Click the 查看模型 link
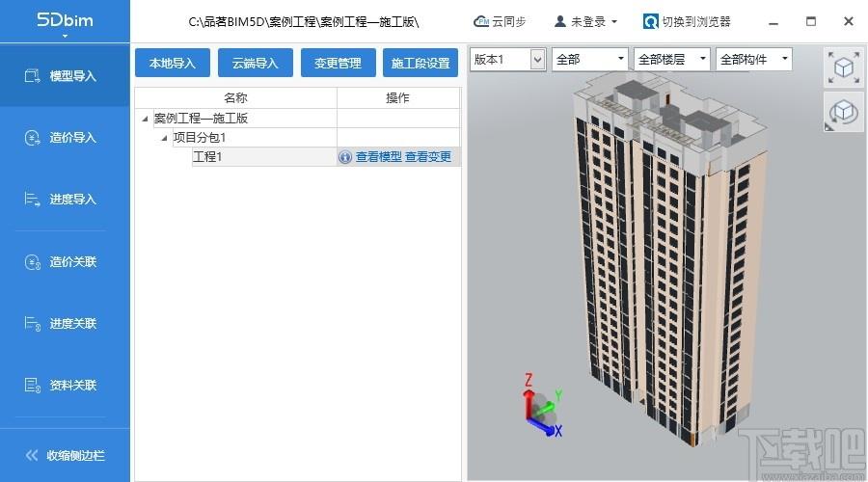This screenshot has height=482, width=868. 379,156
